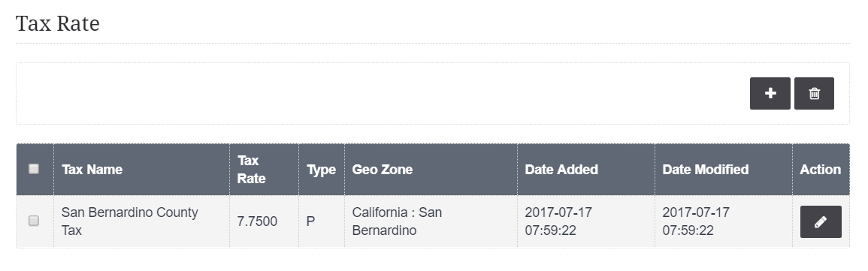Click empty toolbar panel left of add button
Screen dimensions: 868x271
click(x=382, y=94)
